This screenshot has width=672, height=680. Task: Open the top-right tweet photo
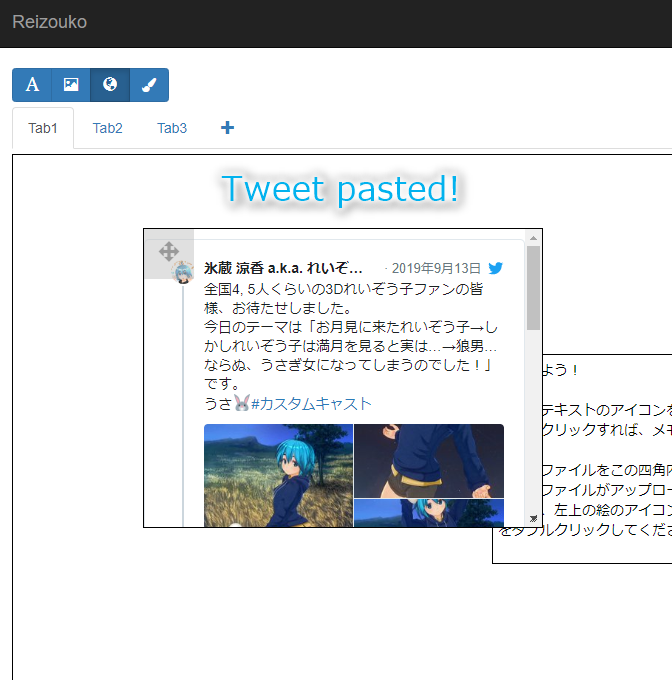(x=429, y=461)
